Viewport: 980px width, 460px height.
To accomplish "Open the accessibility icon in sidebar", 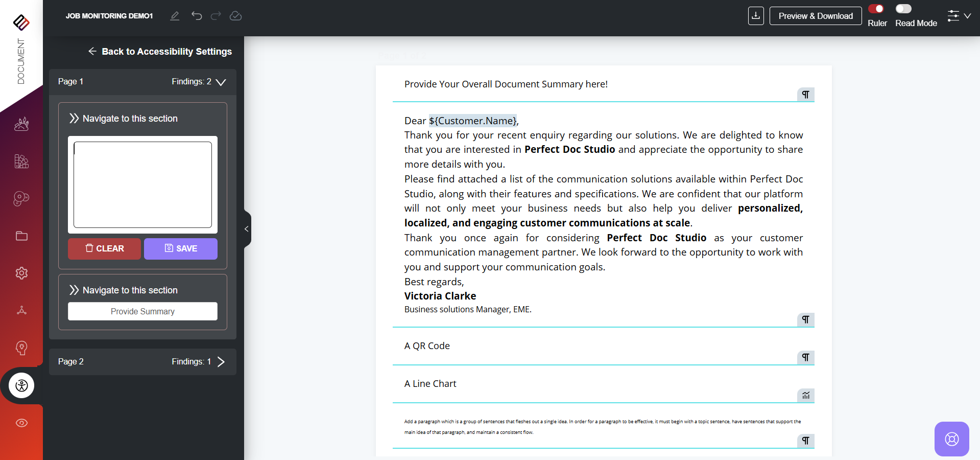I will [21, 385].
